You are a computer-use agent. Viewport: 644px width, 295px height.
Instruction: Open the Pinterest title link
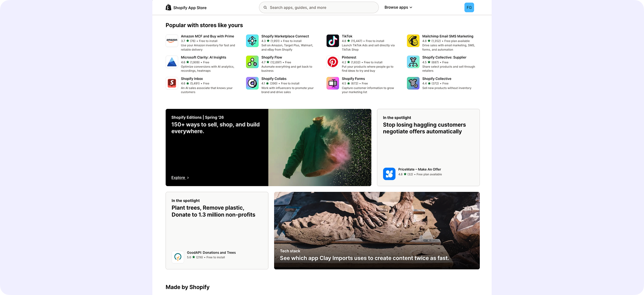pyautogui.click(x=349, y=57)
